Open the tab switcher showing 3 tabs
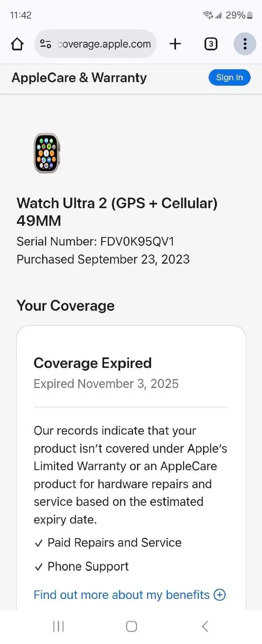The image size is (262, 644). (x=210, y=44)
